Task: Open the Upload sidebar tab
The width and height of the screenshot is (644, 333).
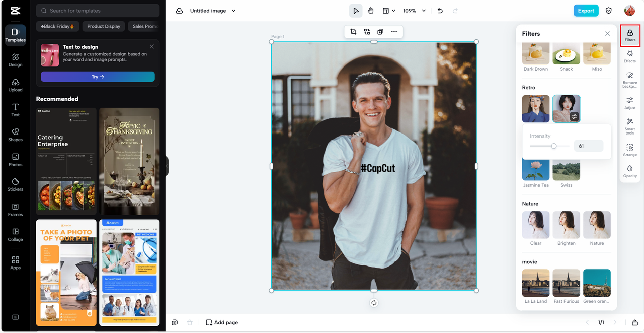Action: click(x=15, y=85)
